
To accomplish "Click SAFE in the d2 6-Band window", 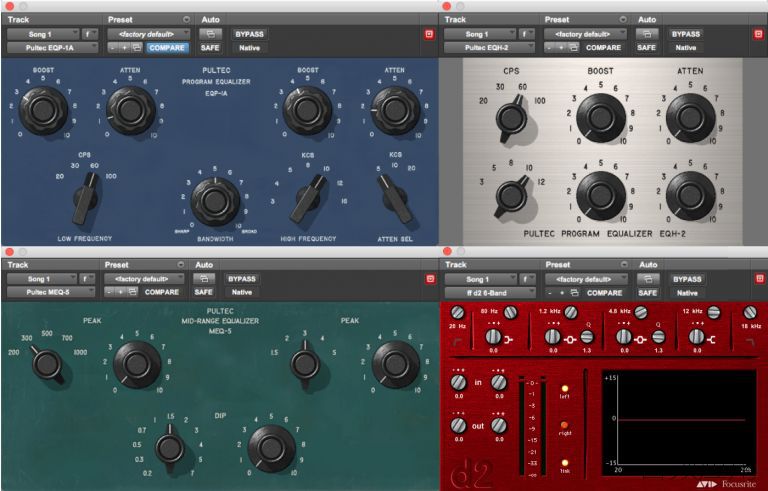I will (648, 293).
